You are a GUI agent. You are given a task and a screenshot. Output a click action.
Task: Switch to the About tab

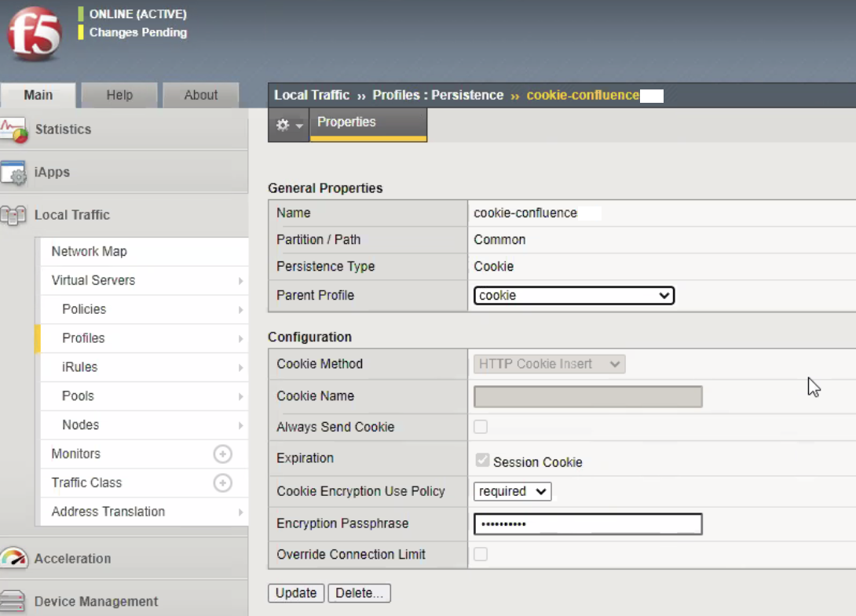pos(201,95)
